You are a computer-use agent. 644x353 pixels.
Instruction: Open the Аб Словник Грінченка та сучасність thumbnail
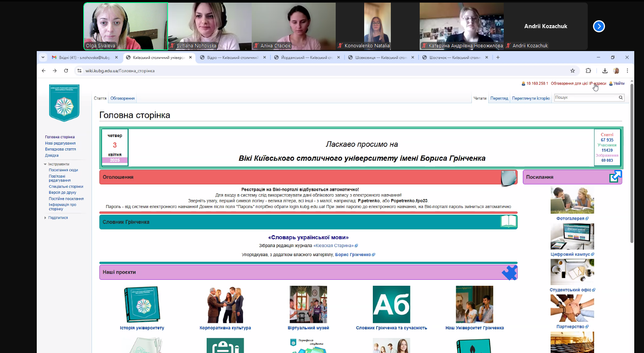(392, 304)
